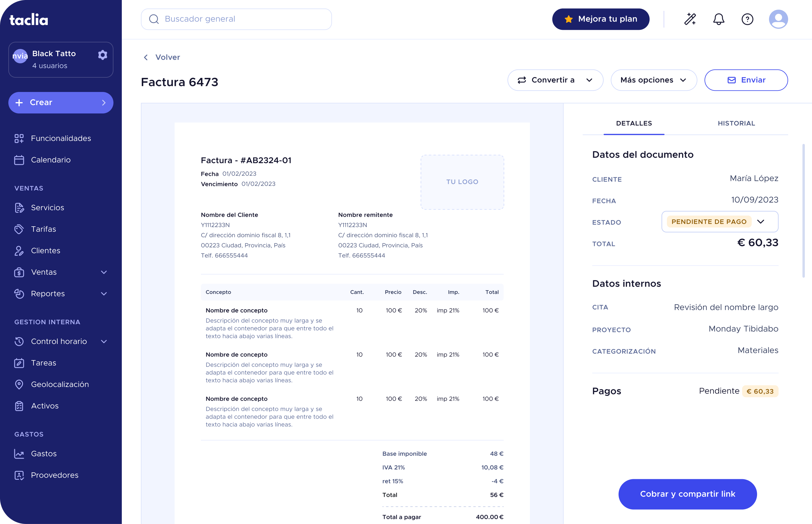Click the Revisión del nombre largo appointment
This screenshot has width=812, height=524.
[x=726, y=307]
